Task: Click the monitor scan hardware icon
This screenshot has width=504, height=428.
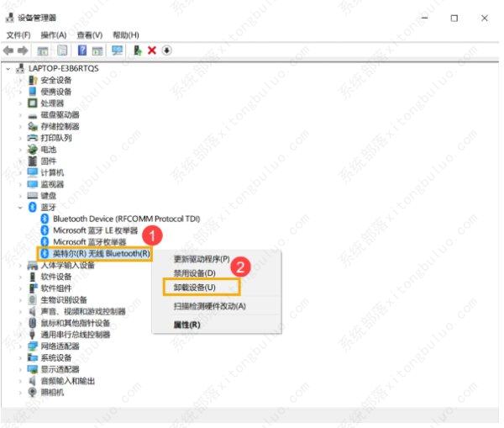Action: pyautogui.click(x=117, y=50)
